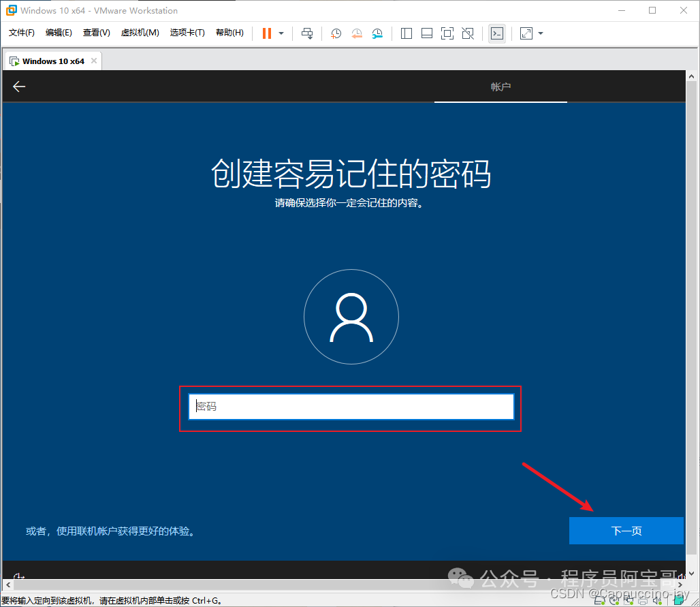700x607 pixels.
Task: Click the network adapter status icon
Action: 628,600
